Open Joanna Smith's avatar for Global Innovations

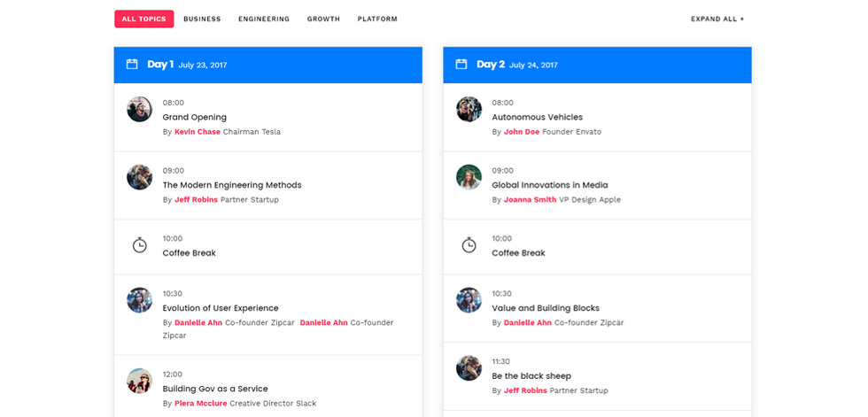coord(469,177)
